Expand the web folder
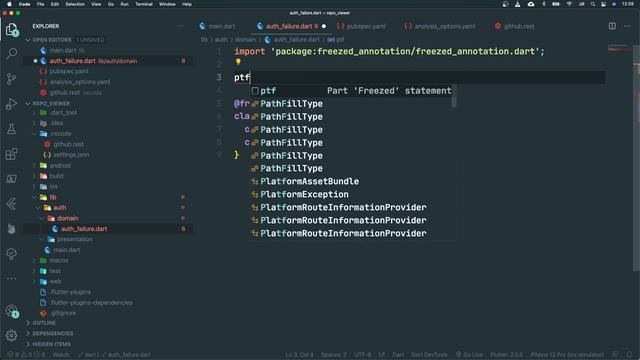Screen dimensions: 640x360 coord(55,282)
